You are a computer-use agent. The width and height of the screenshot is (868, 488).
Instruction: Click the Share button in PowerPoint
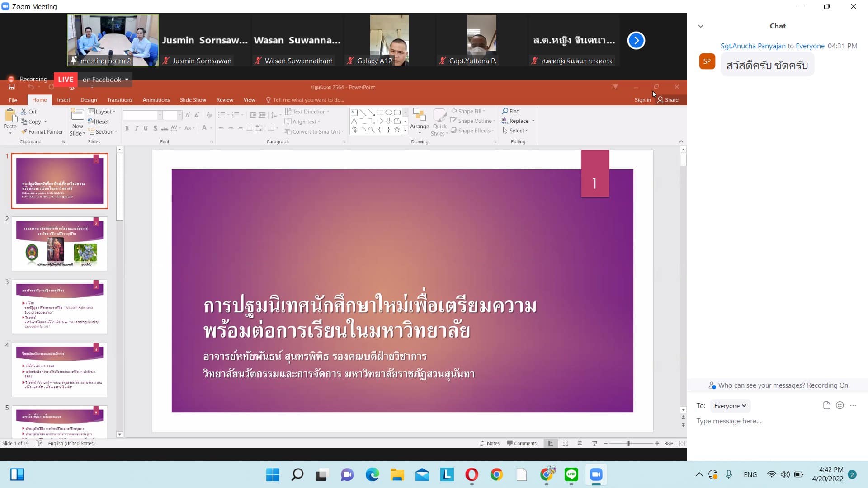coord(668,100)
